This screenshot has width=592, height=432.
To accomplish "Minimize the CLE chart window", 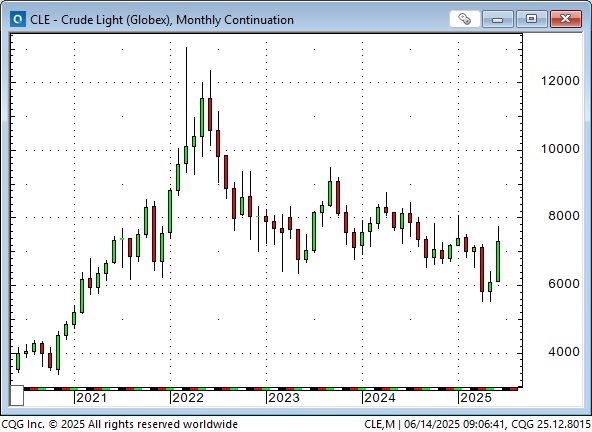I will (x=498, y=19).
